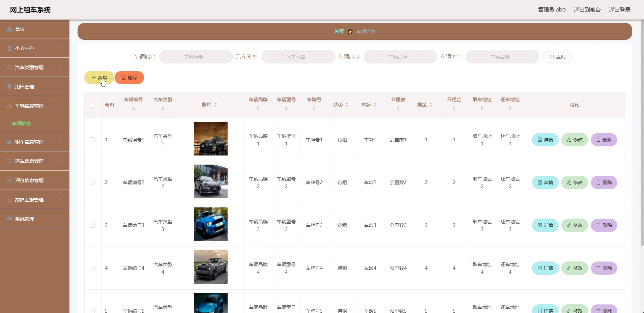Sort by 日租金 column arrows
644x313 pixels.
pyautogui.click(x=454, y=109)
